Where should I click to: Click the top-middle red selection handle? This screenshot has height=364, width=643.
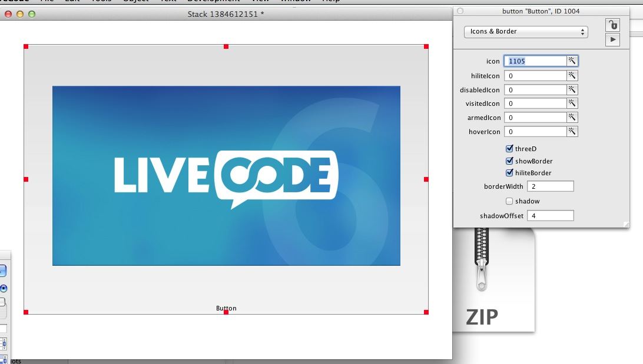pos(226,46)
